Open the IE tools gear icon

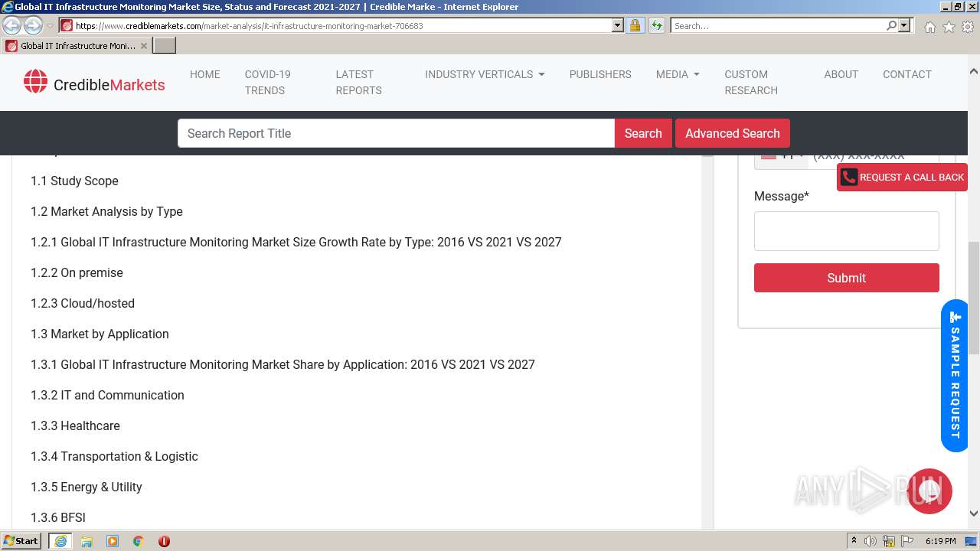point(968,27)
